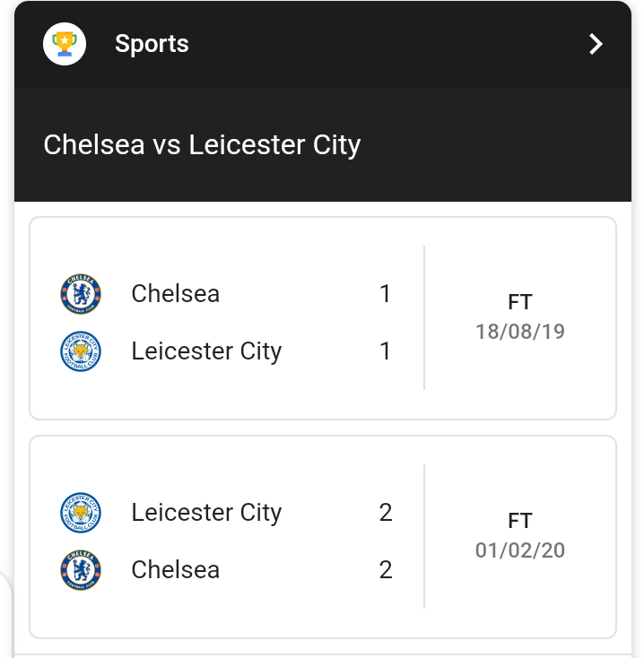Select the Chelsea vs Leicester City title

[x=202, y=144]
